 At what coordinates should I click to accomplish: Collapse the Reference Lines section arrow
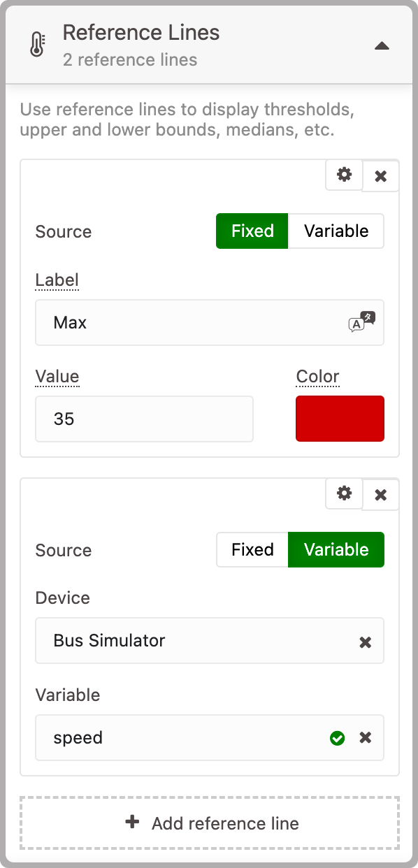click(381, 46)
